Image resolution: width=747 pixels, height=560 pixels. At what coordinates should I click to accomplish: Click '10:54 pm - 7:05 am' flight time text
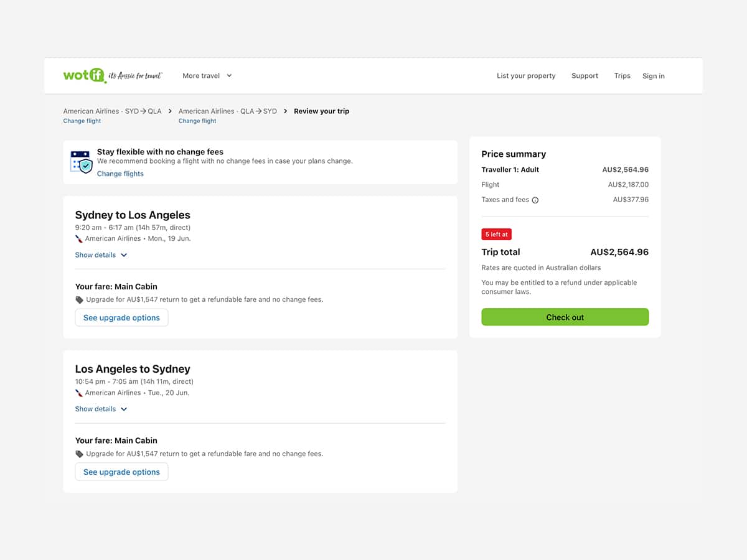coord(106,381)
